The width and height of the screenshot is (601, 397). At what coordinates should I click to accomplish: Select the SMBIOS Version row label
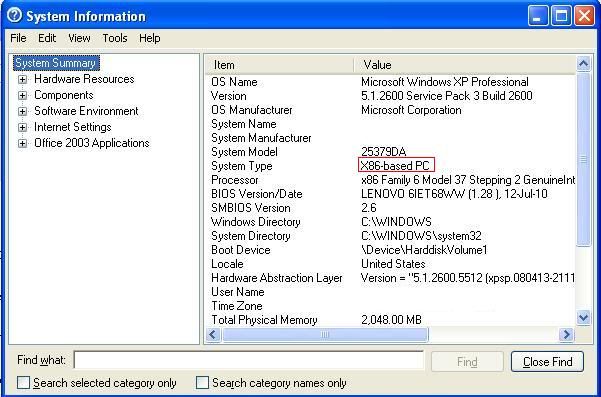250,208
